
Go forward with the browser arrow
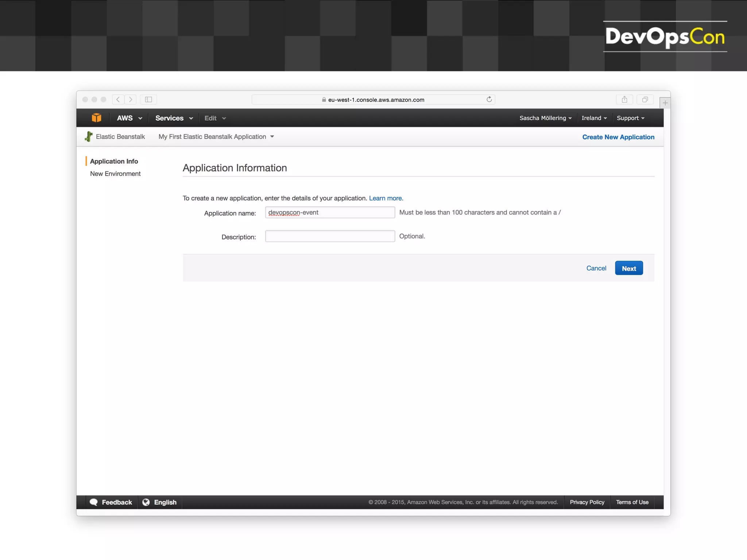click(131, 100)
